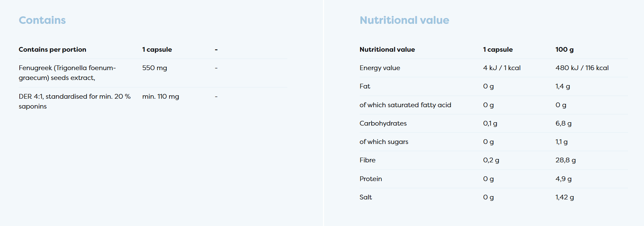The width and height of the screenshot is (644, 226).
Task: Select the Contains per portion column header
Action: coord(52,50)
